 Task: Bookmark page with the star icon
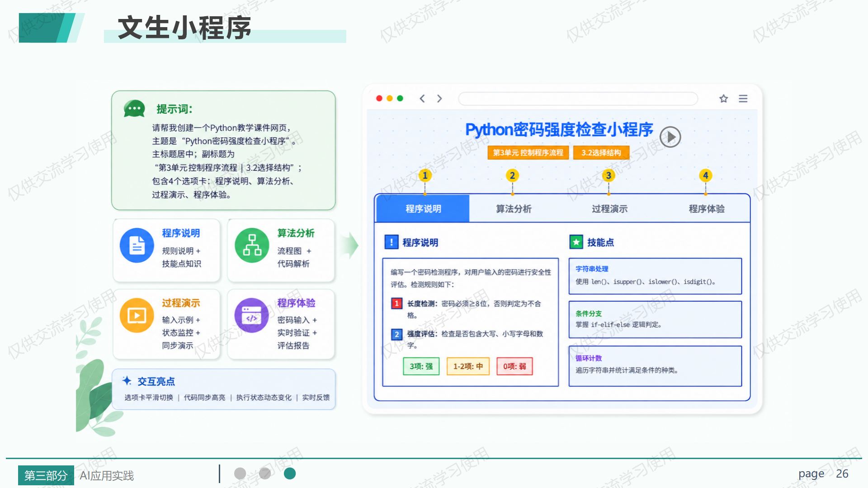[x=723, y=99]
